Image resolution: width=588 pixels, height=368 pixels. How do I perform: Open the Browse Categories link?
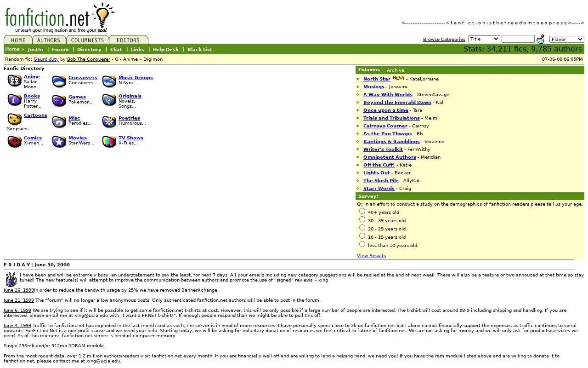point(444,40)
